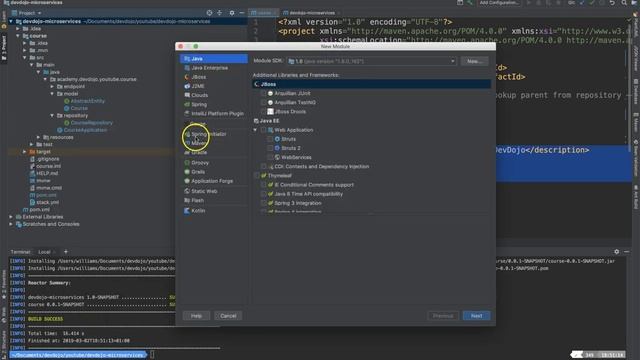Screen dimensions: 640x360
Task: Expand the target folder
Action: click(x=25, y=152)
